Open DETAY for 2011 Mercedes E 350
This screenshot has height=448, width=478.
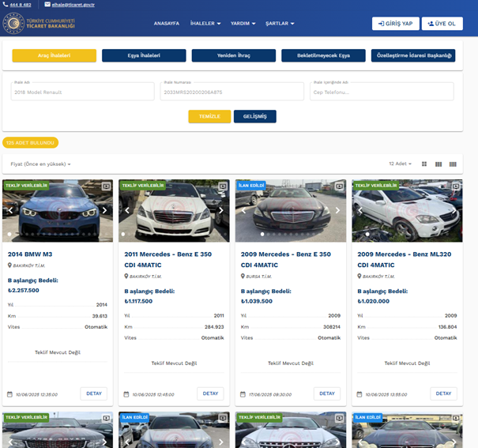pyautogui.click(x=210, y=393)
